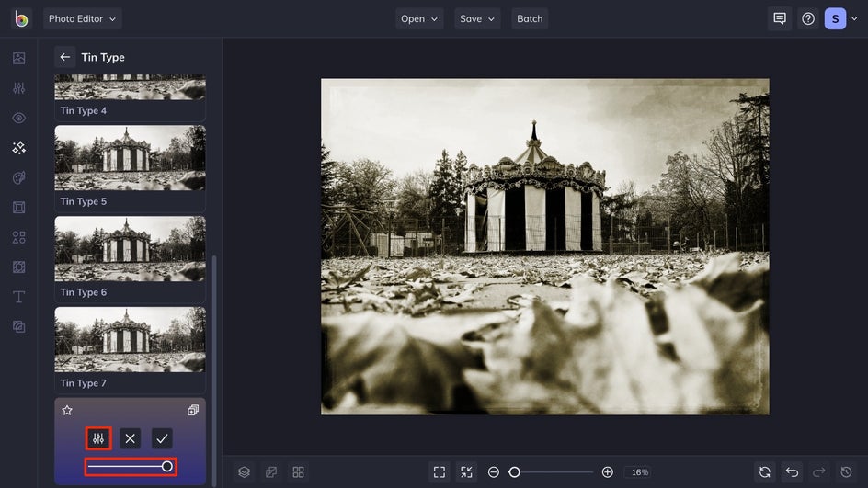Open the Artsy palette icon in sidebar
The width and height of the screenshot is (868, 488).
coord(18,177)
